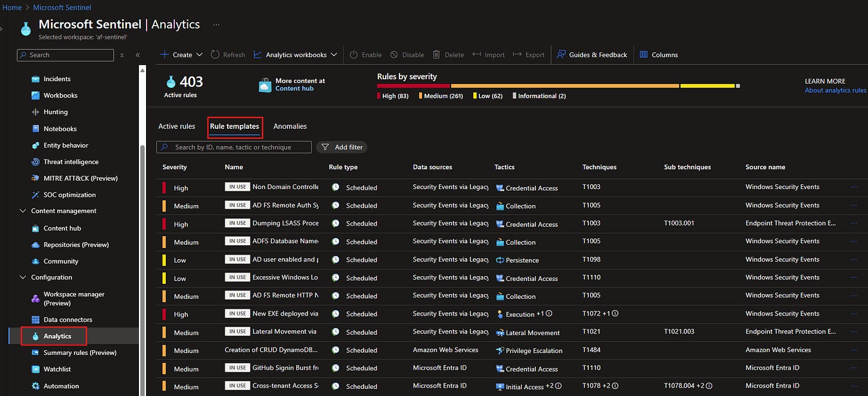Screen dimensions: 868x396
Task: Click Delete in the toolbar
Action: 448,55
